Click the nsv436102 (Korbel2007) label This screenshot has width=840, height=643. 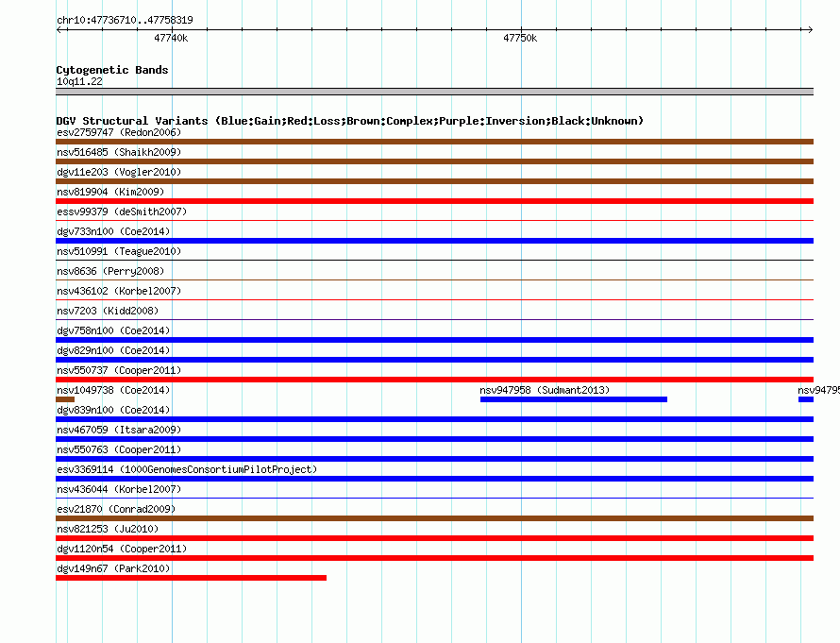pyautogui.click(x=119, y=291)
